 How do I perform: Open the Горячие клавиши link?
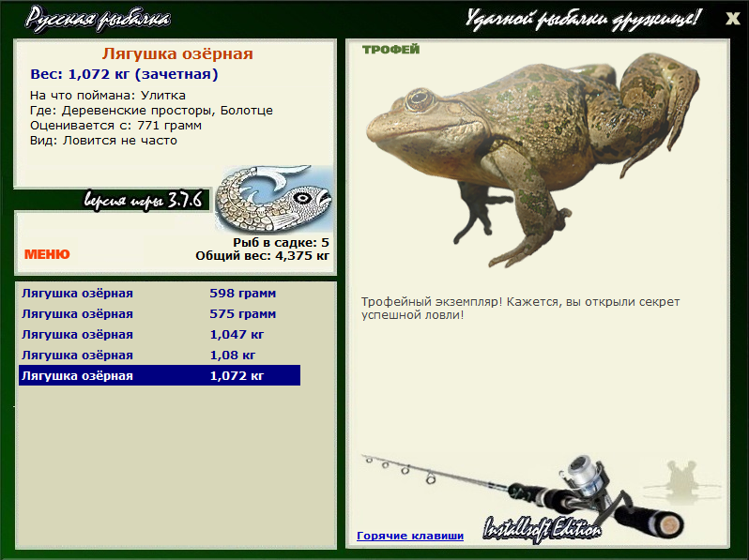(x=410, y=536)
